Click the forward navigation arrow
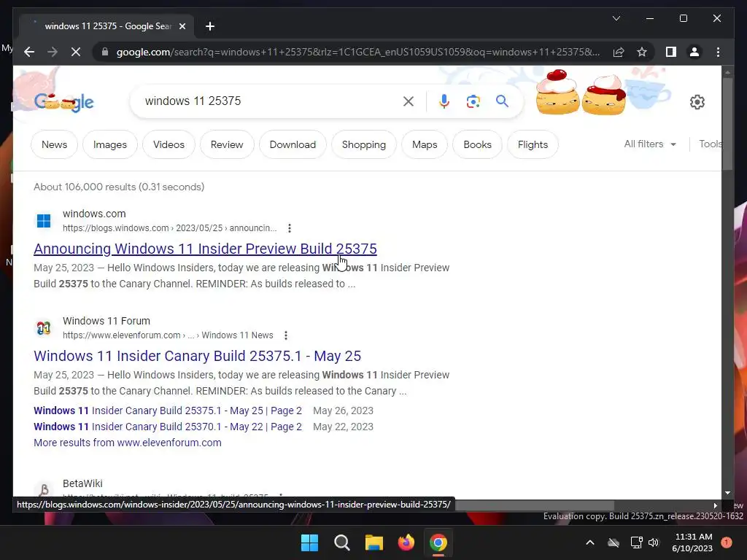 [x=53, y=52]
